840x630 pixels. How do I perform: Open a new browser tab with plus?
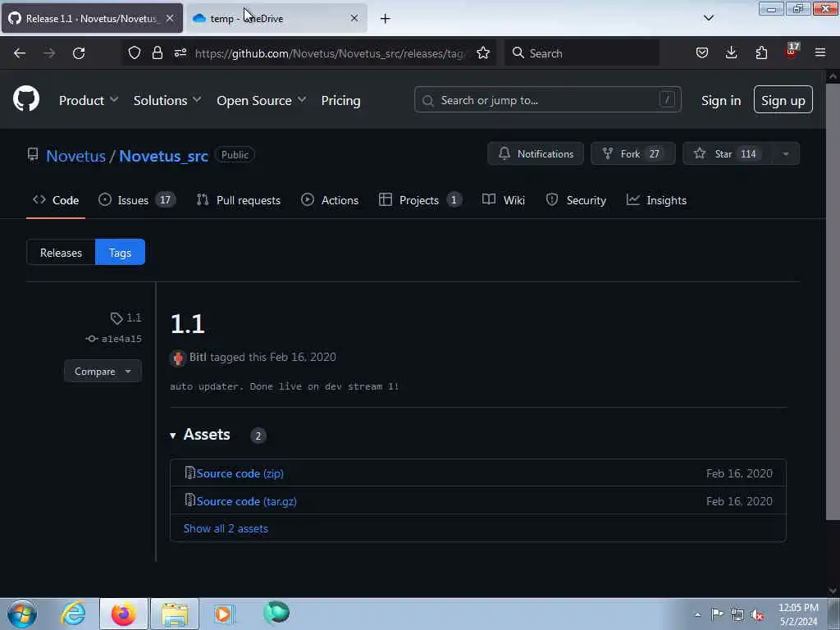point(386,19)
